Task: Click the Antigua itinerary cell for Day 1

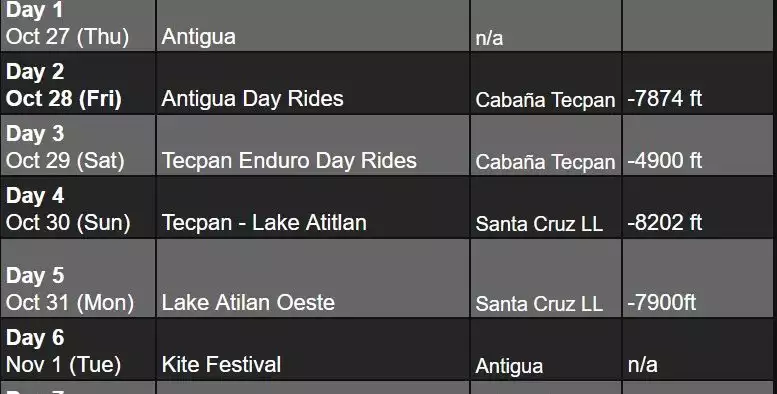Action: tap(313, 25)
